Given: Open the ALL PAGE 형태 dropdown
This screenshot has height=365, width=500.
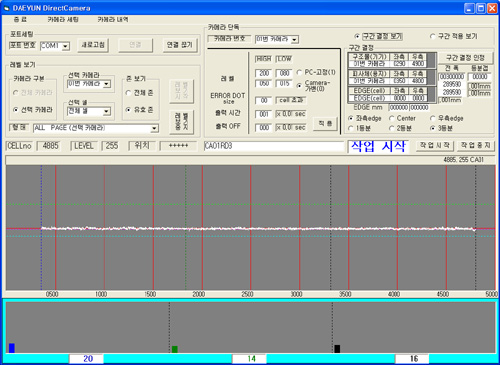Looking at the screenshot, I should tap(154, 128).
